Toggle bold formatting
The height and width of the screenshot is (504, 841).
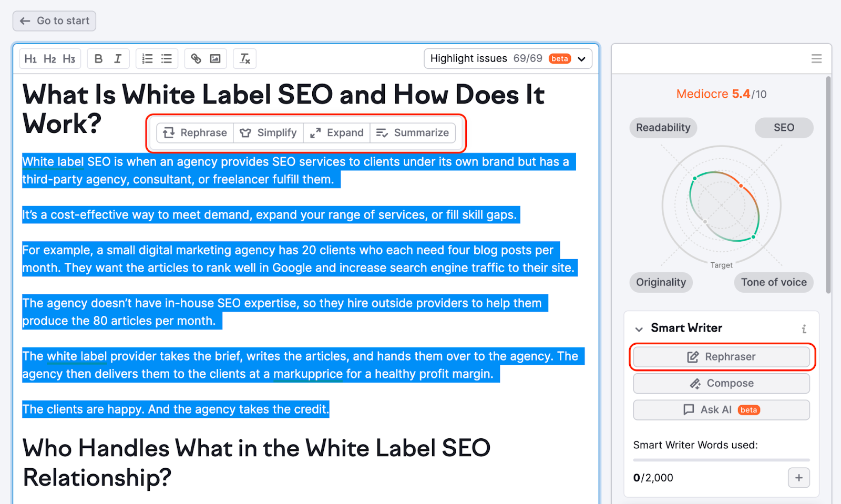coord(98,58)
